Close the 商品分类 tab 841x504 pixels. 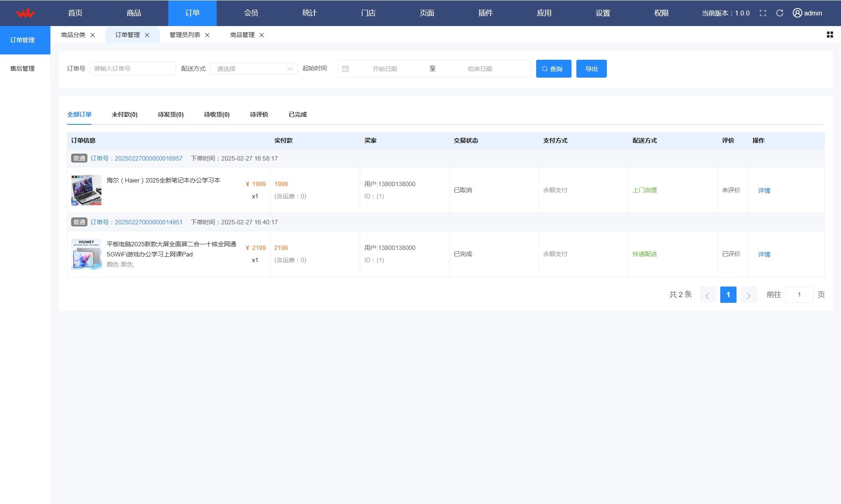click(x=93, y=35)
